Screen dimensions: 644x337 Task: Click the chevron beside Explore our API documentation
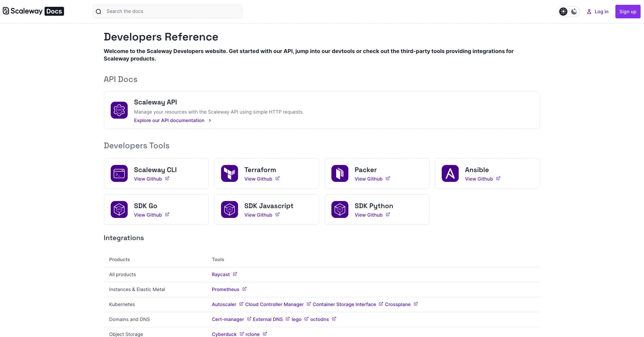tap(210, 120)
